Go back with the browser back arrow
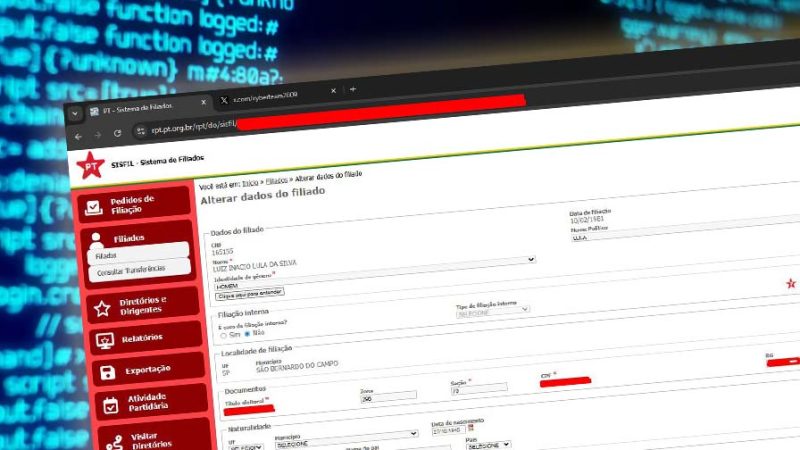The image size is (800, 450). [x=78, y=137]
